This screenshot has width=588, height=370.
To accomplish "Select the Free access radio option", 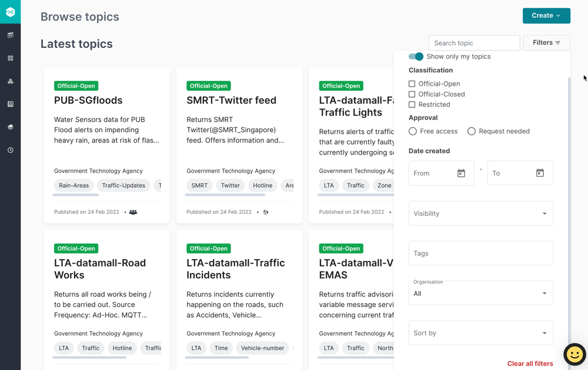I will (x=413, y=132).
